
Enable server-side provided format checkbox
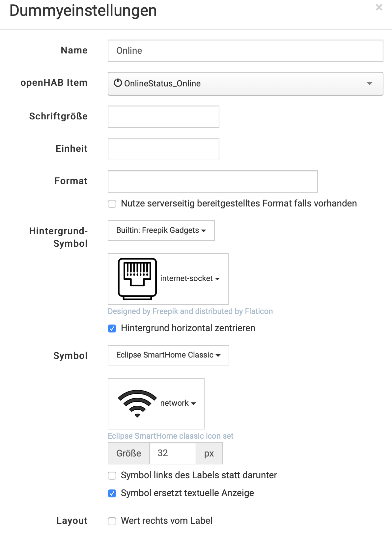point(112,204)
